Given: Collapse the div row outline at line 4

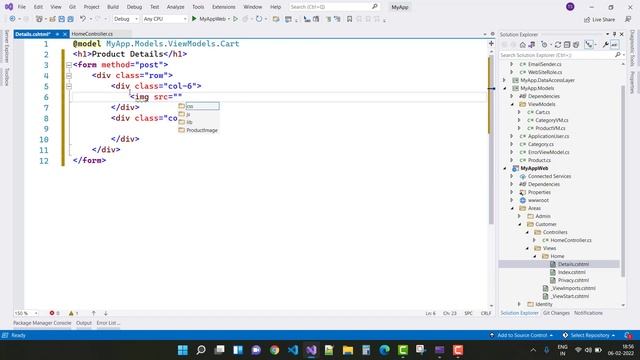Looking at the screenshot, I should [x=69, y=76].
